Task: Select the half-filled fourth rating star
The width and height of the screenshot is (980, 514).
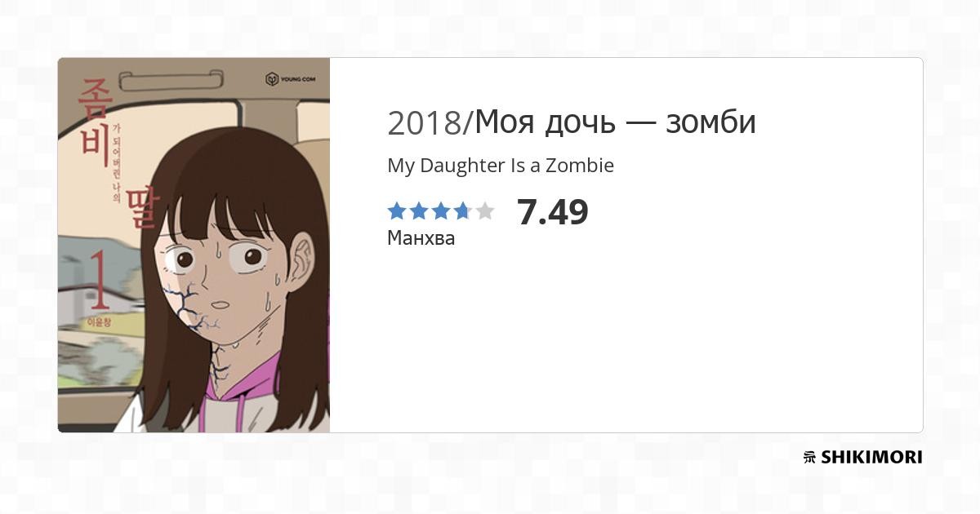Action: coord(463,211)
